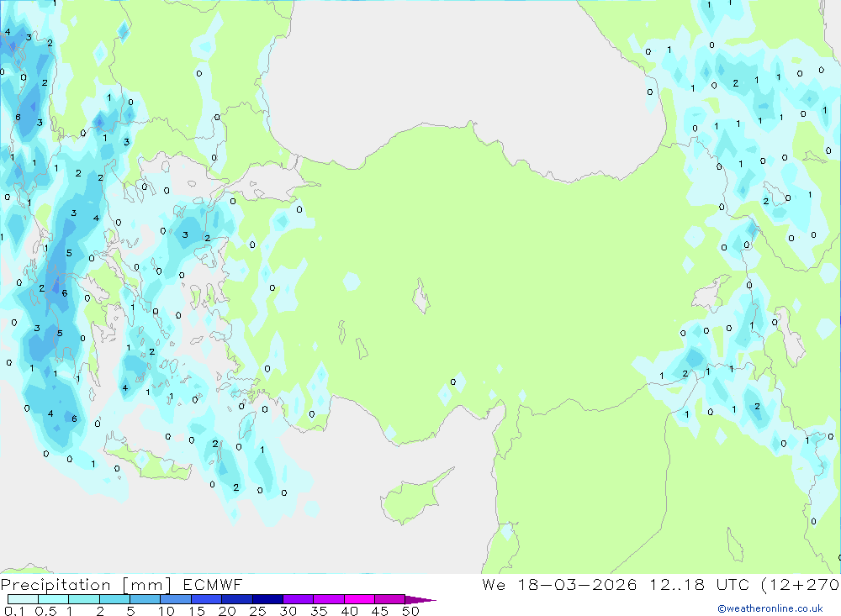Click the 'ECMWF' model label

click(x=213, y=585)
